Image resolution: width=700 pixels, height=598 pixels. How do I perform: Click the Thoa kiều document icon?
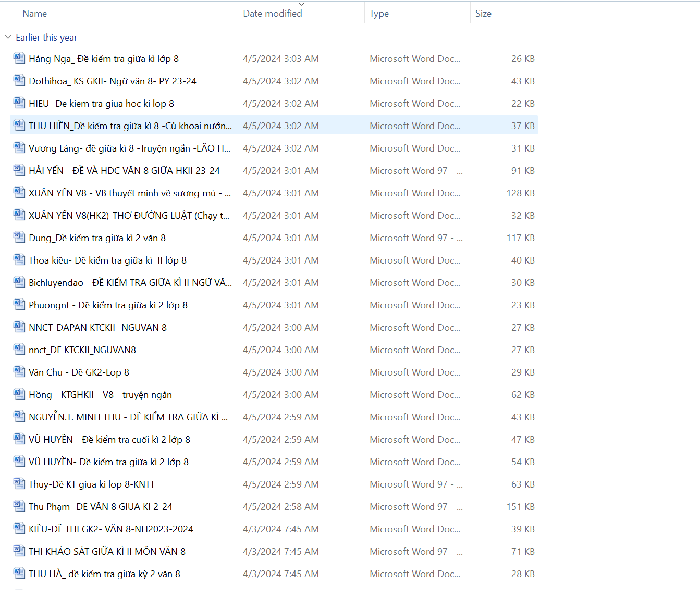click(19, 259)
